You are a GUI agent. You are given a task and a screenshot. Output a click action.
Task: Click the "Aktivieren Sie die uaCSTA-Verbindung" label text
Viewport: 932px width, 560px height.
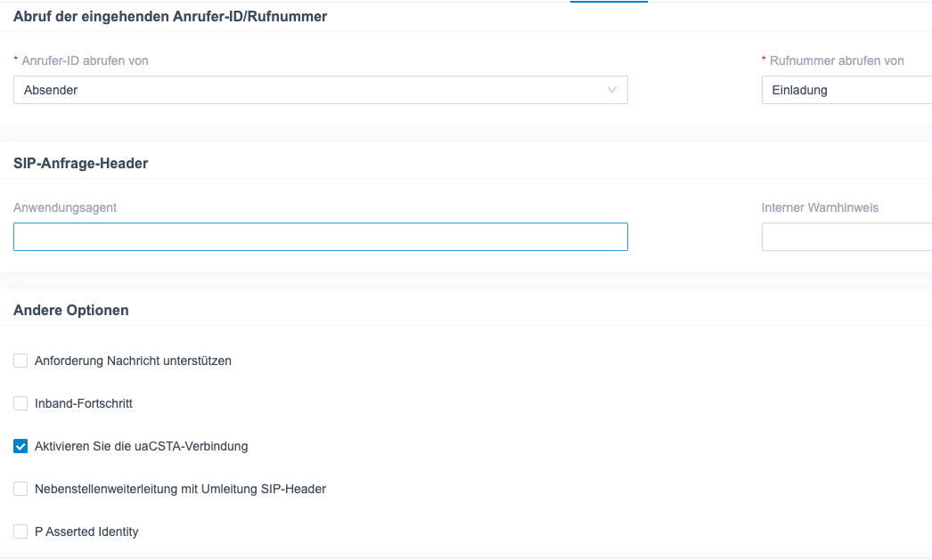click(x=141, y=446)
